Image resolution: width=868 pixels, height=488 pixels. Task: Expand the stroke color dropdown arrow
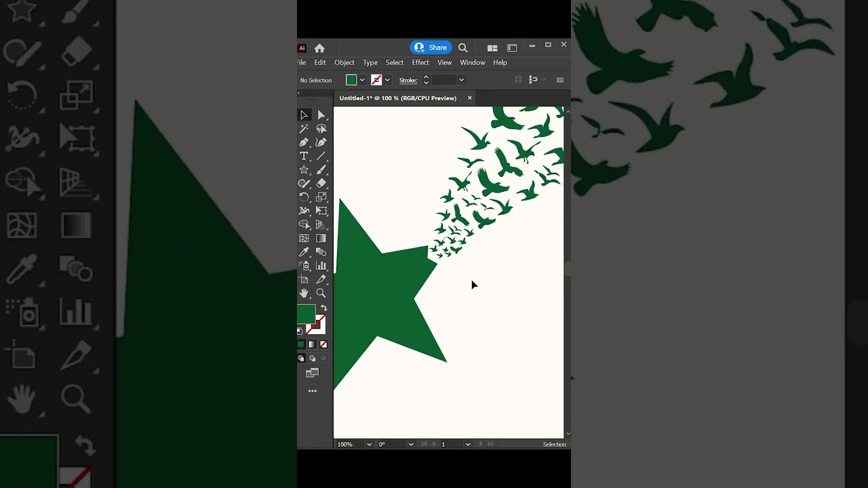[387, 80]
